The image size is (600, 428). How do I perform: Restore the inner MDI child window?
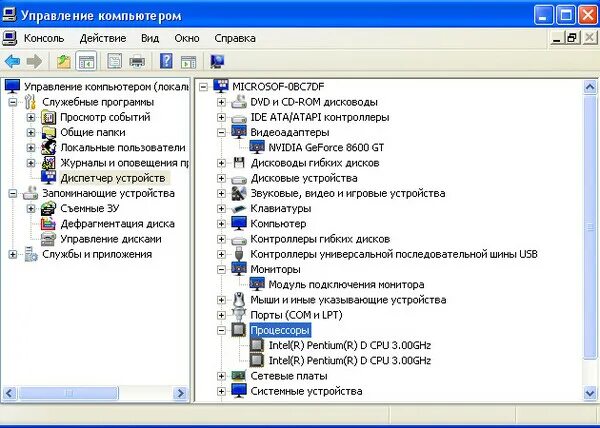coord(572,38)
